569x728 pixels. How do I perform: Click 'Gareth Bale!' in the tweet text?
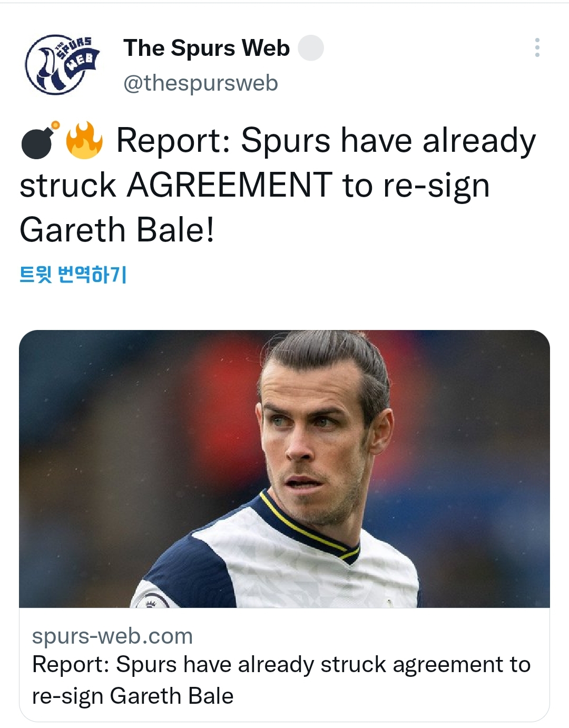pos(117,230)
